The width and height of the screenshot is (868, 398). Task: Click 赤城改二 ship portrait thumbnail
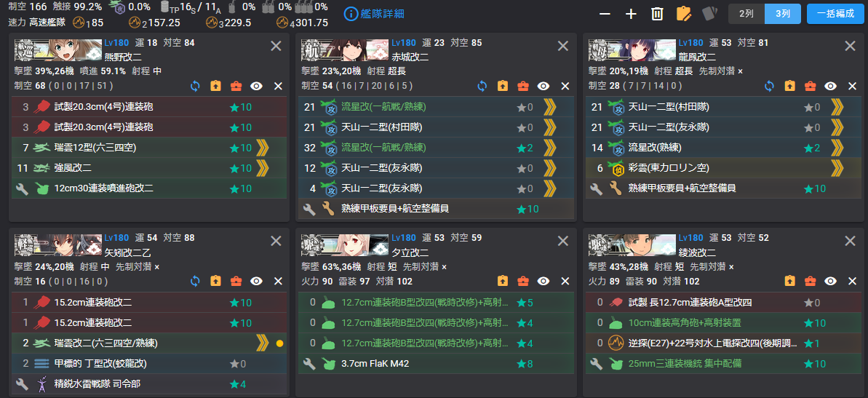pyautogui.click(x=346, y=49)
